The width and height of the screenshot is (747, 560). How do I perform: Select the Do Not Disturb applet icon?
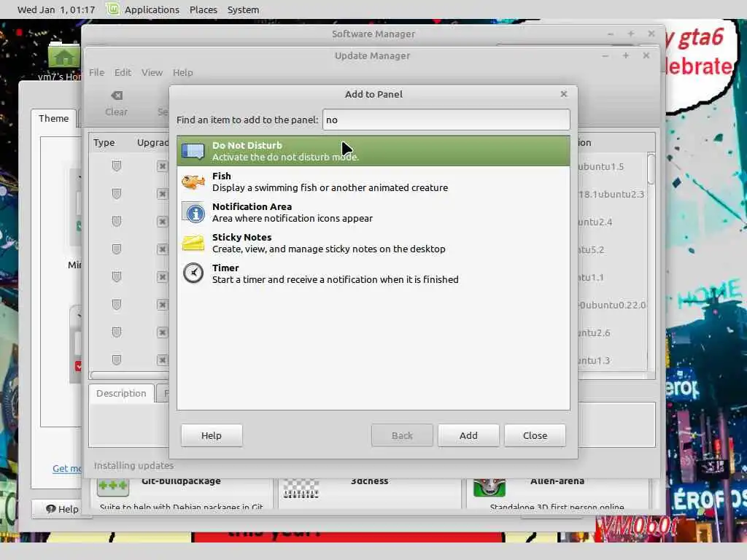193,152
